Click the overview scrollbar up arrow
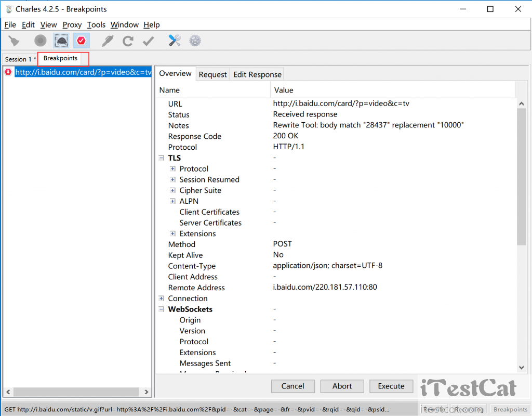 522,103
